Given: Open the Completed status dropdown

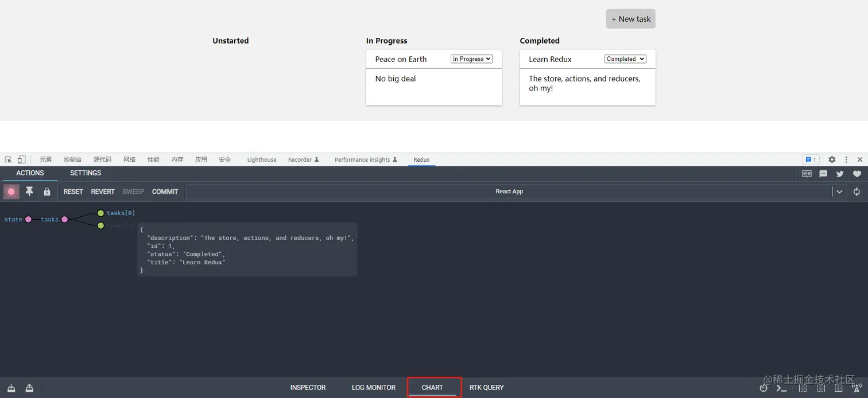Looking at the screenshot, I should tap(625, 59).
